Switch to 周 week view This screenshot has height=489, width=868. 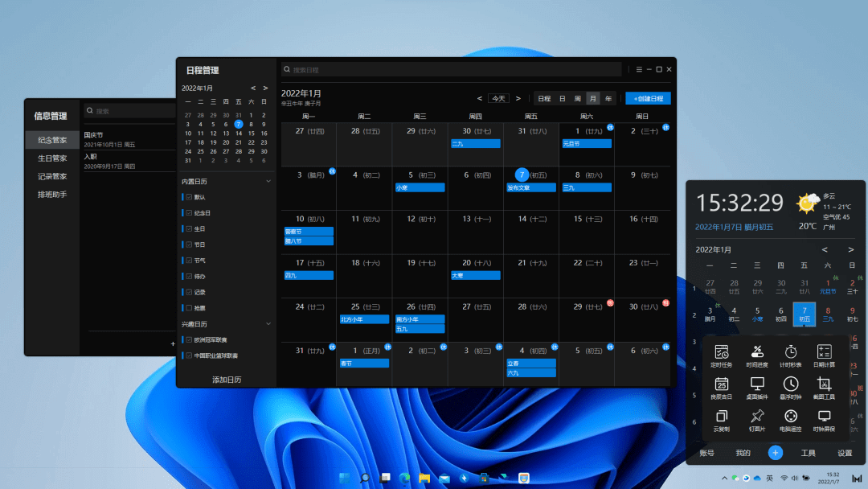tap(577, 98)
